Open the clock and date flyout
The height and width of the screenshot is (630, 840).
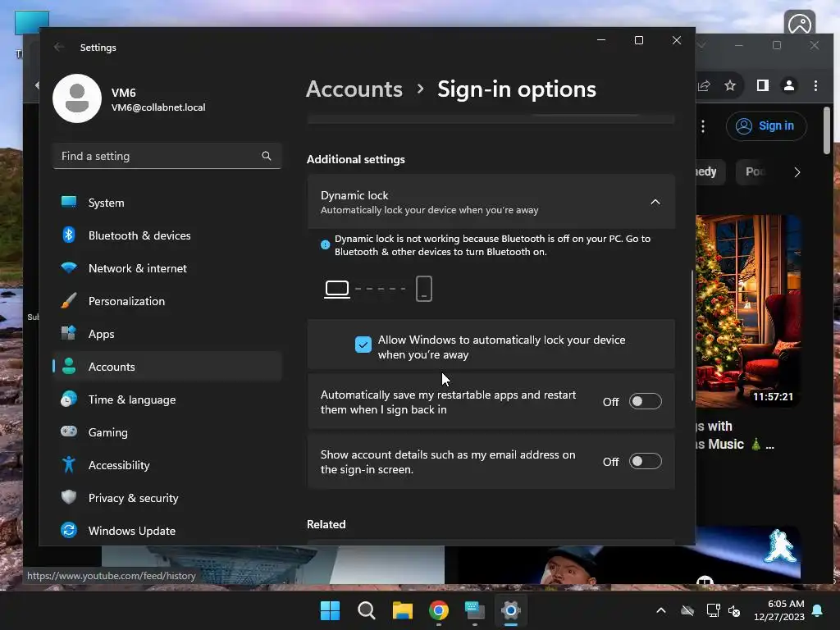click(x=779, y=610)
